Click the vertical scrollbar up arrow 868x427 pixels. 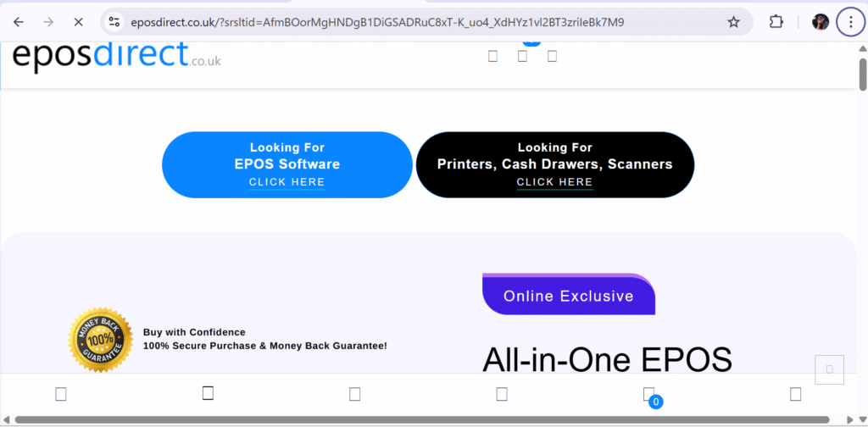pos(862,48)
